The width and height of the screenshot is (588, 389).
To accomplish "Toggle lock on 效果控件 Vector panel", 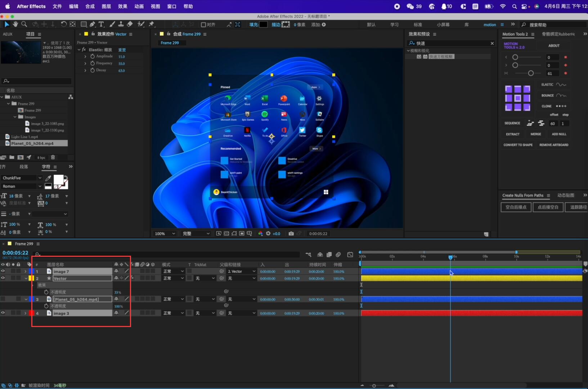I will point(93,34).
